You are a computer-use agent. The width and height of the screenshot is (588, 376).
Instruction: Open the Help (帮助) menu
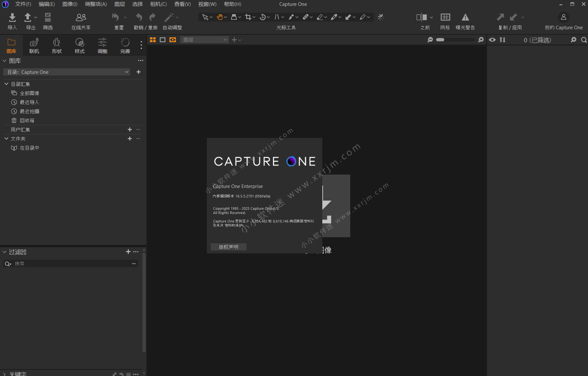pos(232,4)
